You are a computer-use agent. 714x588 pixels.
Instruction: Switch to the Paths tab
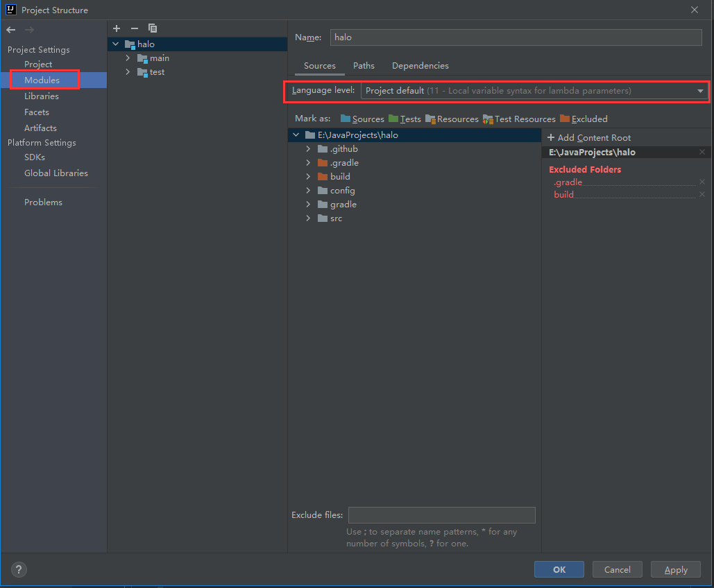[x=364, y=66]
